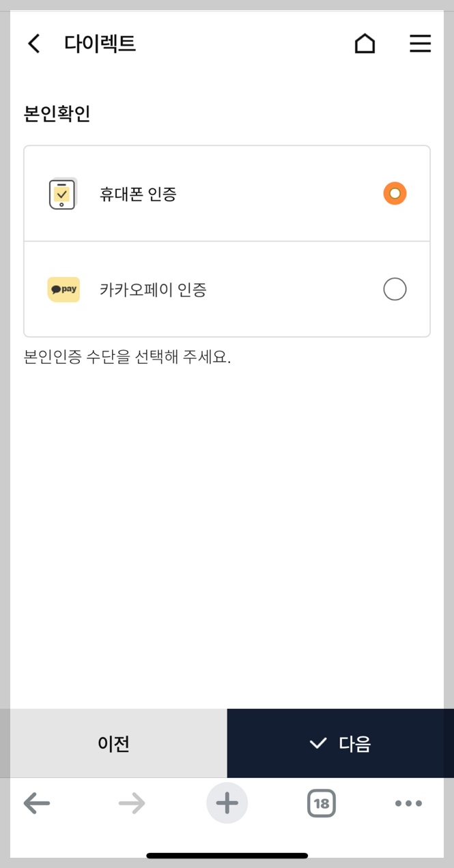This screenshot has height=868, width=454.
Task: Open the home screen via house icon
Action: tap(365, 43)
